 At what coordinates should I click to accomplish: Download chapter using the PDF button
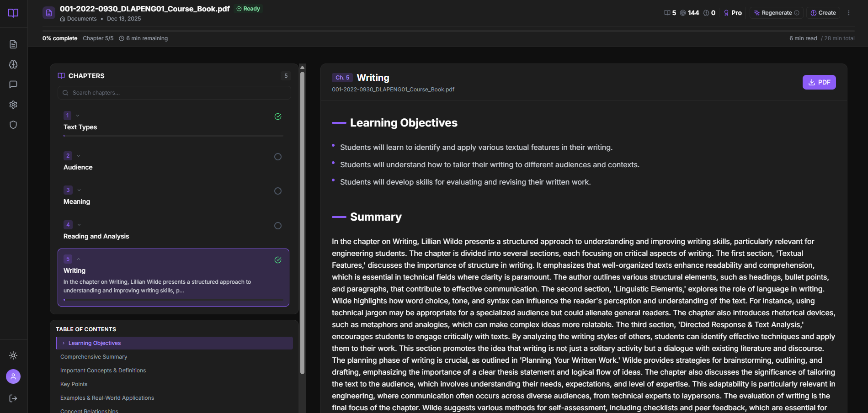tap(819, 82)
